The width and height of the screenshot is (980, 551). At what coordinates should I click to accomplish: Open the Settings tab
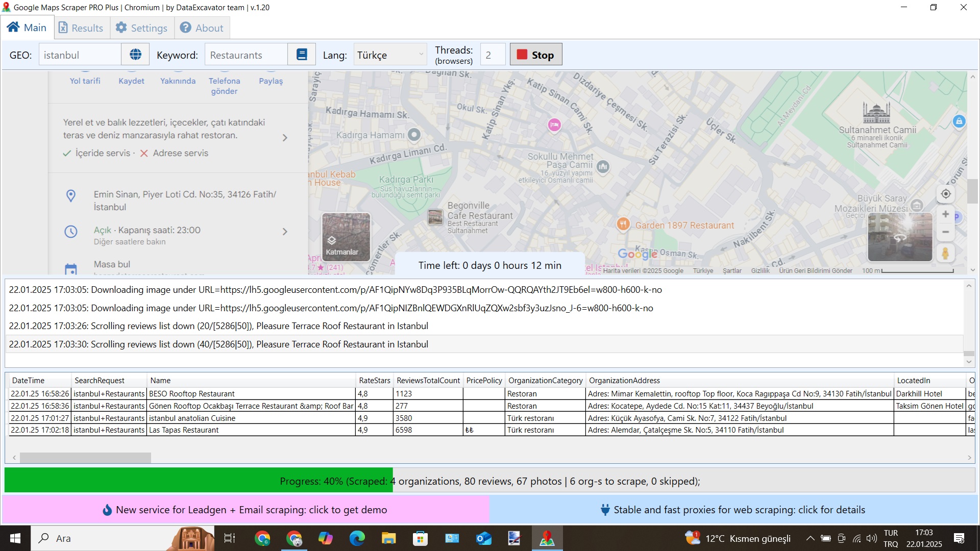click(x=142, y=28)
